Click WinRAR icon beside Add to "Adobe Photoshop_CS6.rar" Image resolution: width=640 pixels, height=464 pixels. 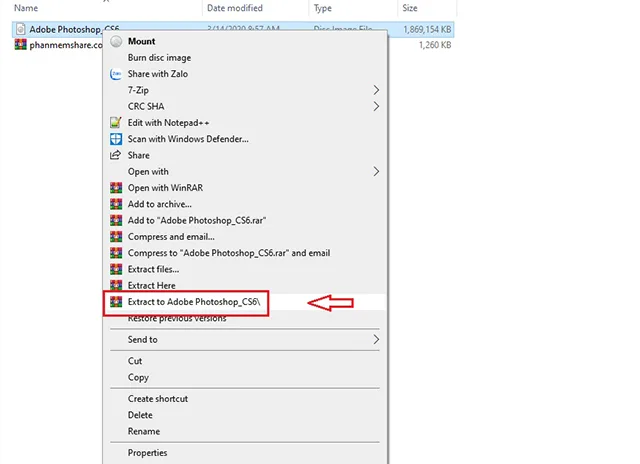[x=116, y=220]
